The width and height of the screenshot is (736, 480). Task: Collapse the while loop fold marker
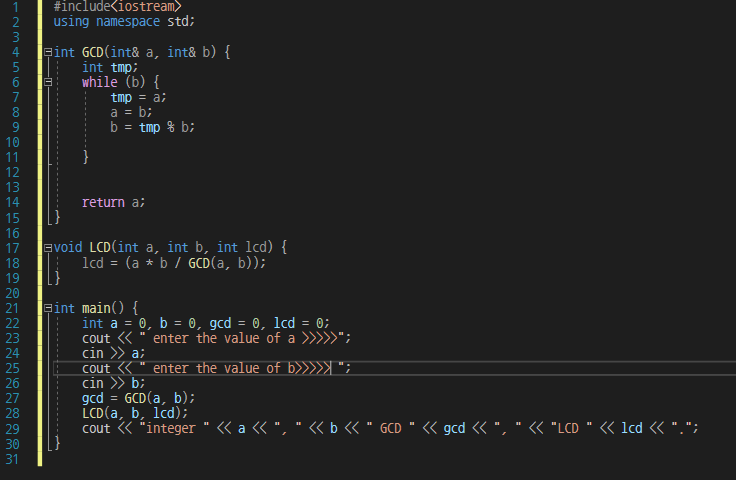point(48,83)
